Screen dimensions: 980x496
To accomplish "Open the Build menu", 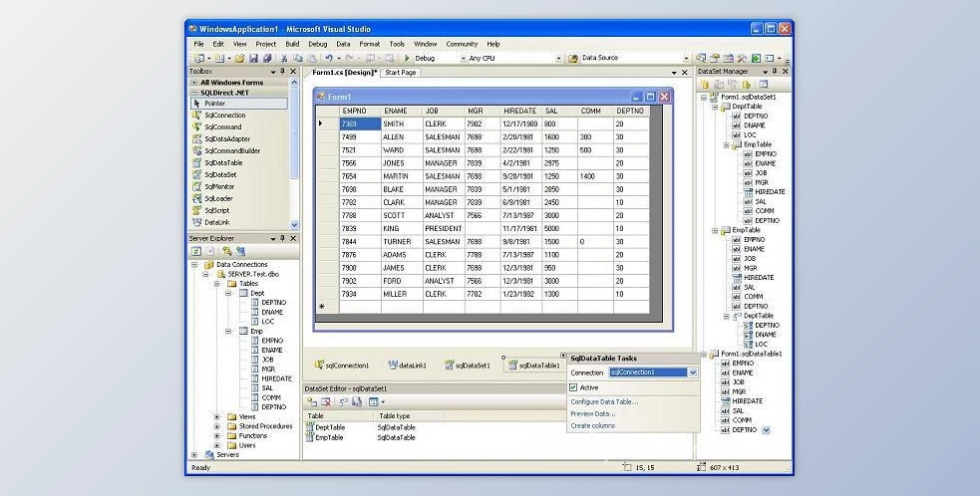I will point(292,45).
